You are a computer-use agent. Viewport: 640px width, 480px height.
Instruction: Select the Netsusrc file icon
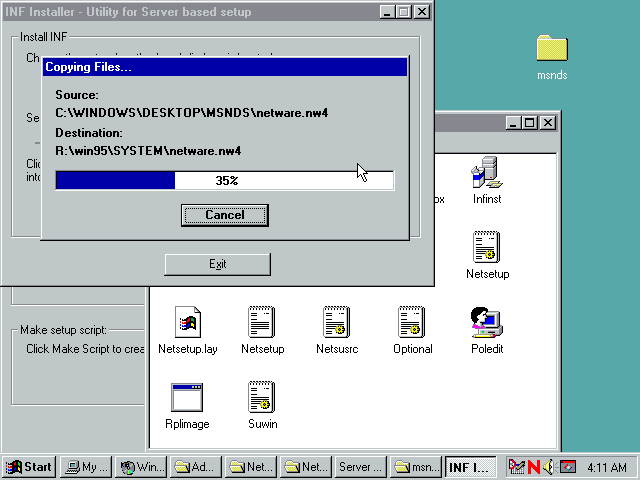point(337,330)
